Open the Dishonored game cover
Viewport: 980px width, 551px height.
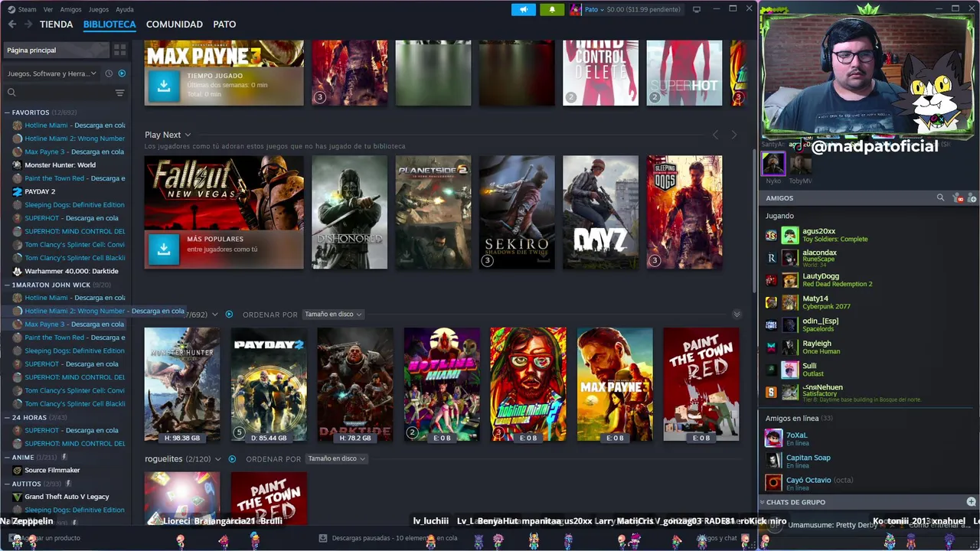pyautogui.click(x=350, y=212)
